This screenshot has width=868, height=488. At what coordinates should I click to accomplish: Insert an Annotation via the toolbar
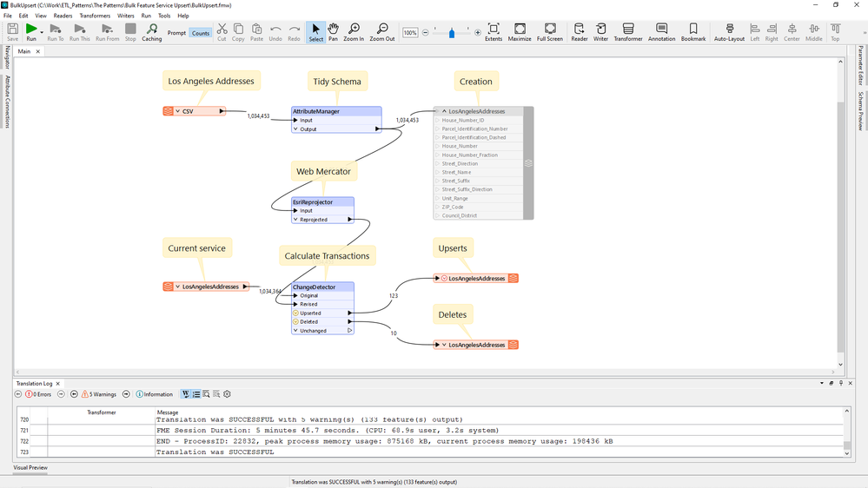click(x=661, y=32)
